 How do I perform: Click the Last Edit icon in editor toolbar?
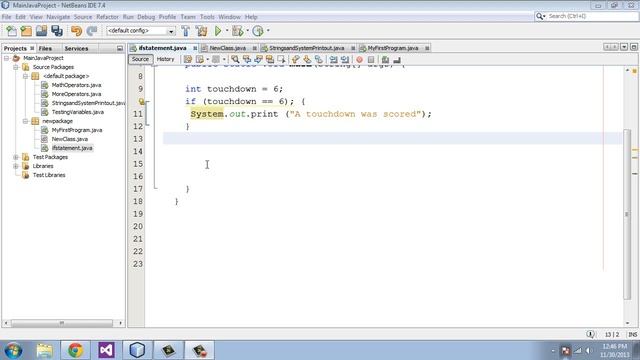pyautogui.click(x=188, y=60)
